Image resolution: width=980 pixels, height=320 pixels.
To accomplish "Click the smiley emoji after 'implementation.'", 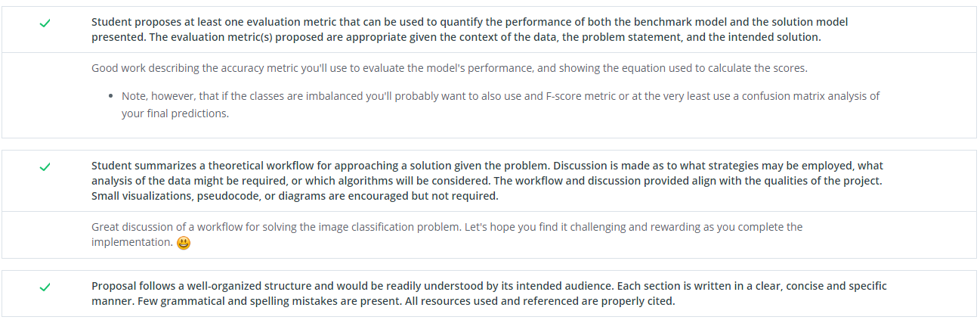I will point(184,243).
